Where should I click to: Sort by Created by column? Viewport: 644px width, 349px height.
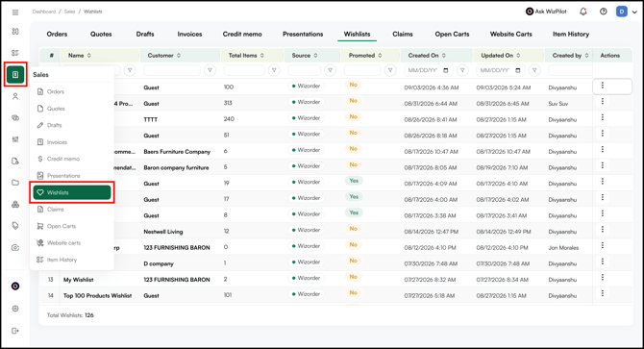point(586,56)
